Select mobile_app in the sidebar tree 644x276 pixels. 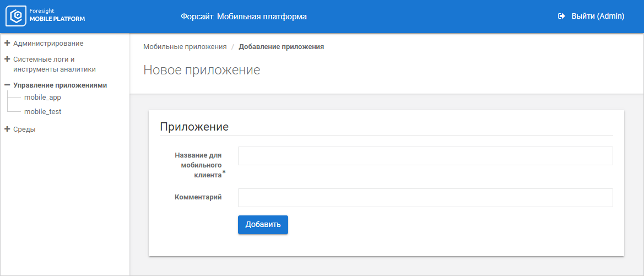click(x=42, y=98)
